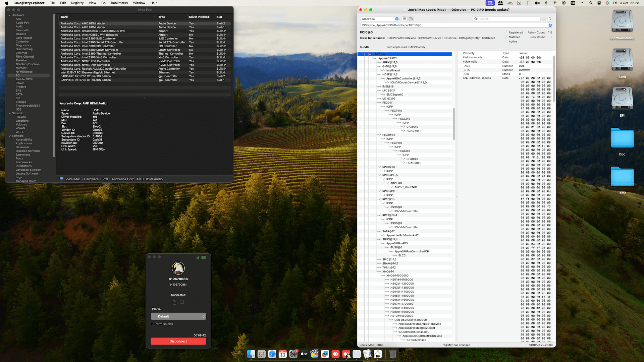Click the green lock icon in AnyDesk
The width and height of the screenshot is (644, 362).
point(198,257)
